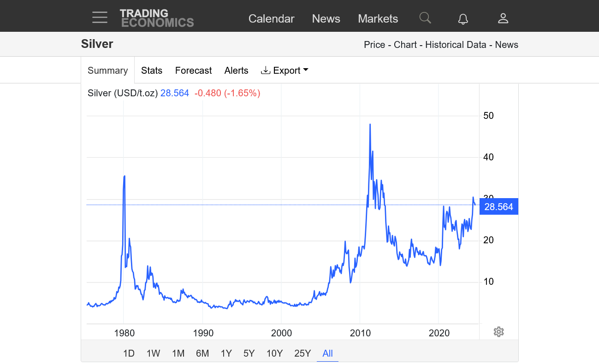Open the hamburger navigation menu

coord(100,18)
